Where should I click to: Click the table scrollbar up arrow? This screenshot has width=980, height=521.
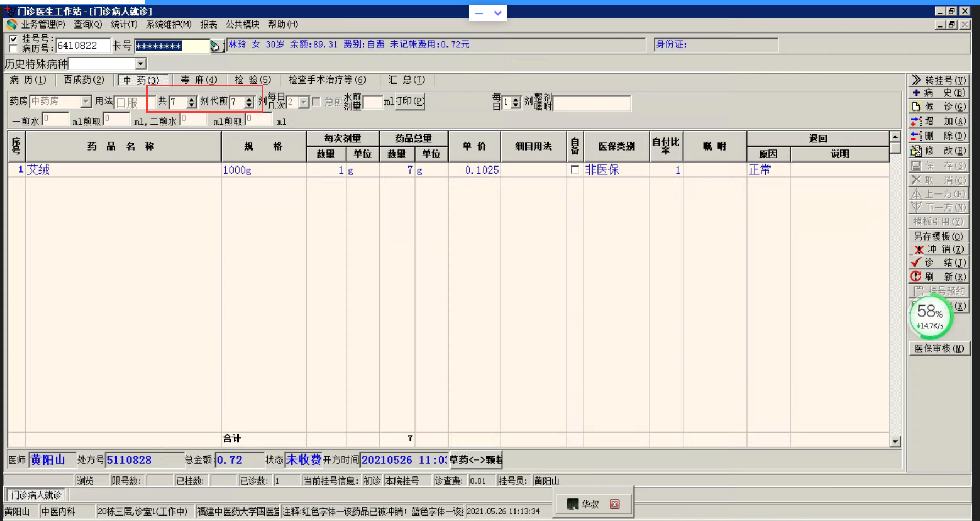[x=895, y=137]
